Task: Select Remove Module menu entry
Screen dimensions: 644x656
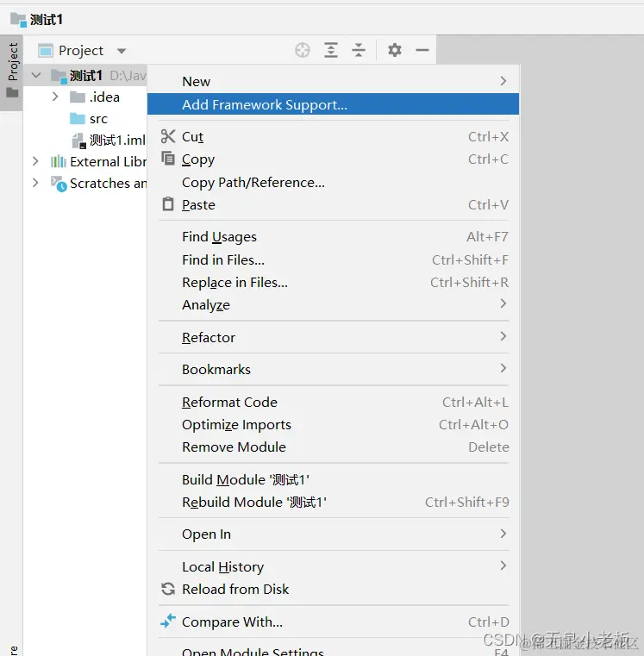Action: [333, 447]
